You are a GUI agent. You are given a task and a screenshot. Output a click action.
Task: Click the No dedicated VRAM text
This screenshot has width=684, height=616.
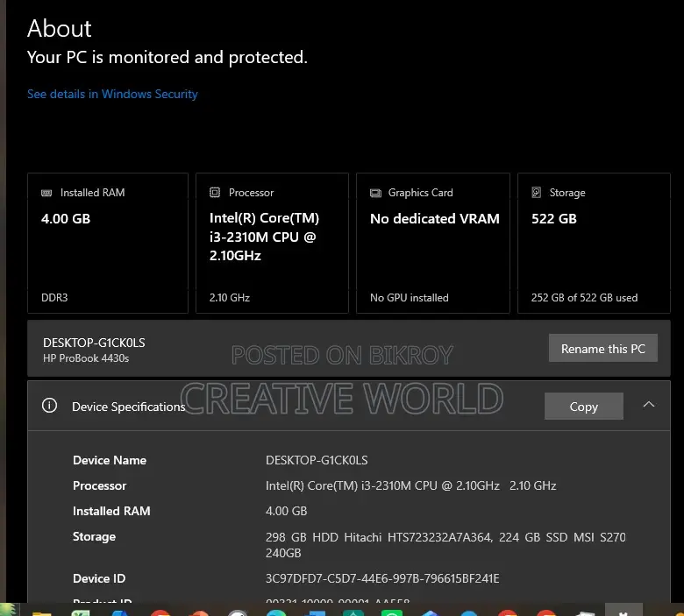[x=434, y=218]
